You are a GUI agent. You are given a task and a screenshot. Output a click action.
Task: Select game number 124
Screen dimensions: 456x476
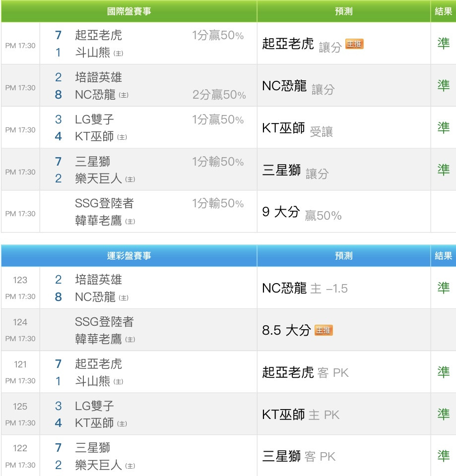point(20,322)
